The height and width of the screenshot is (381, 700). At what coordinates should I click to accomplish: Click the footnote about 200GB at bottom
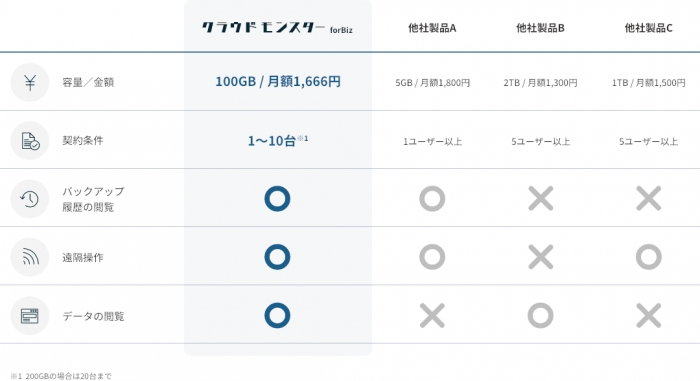(61, 376)
